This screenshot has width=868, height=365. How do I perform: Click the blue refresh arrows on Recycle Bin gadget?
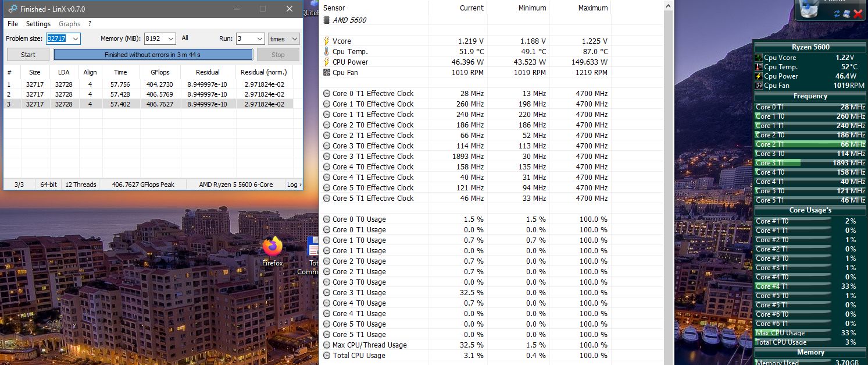(837, 13)
